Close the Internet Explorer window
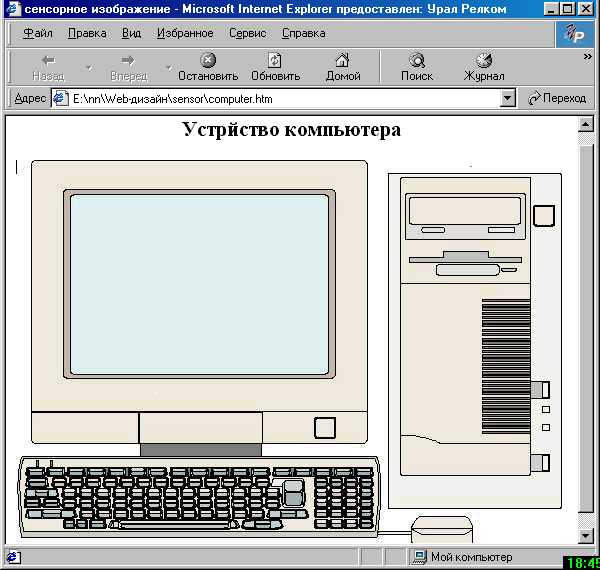This screenshot has height=570, width=600. 585,8
